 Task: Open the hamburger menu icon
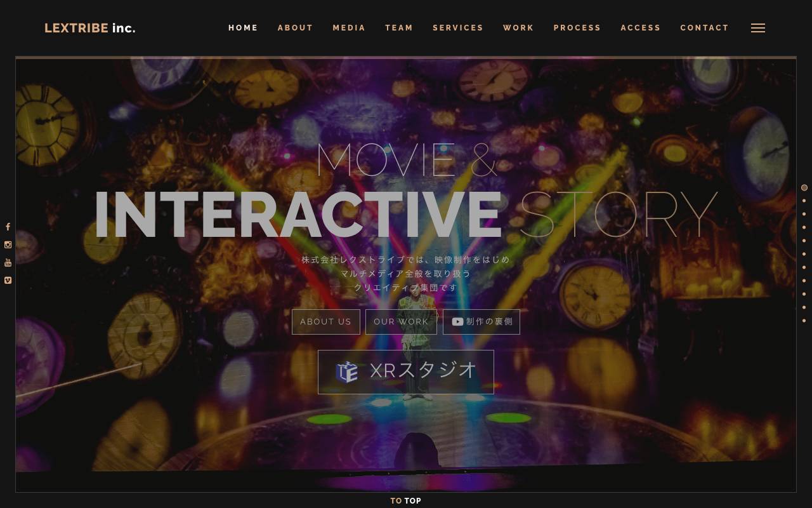tap(757, 28)
